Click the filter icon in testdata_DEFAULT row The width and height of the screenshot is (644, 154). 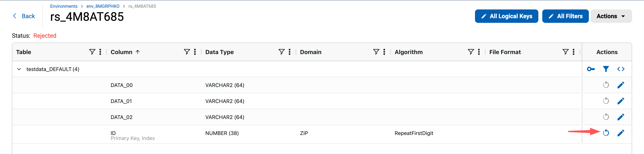[x=606, y=69]
